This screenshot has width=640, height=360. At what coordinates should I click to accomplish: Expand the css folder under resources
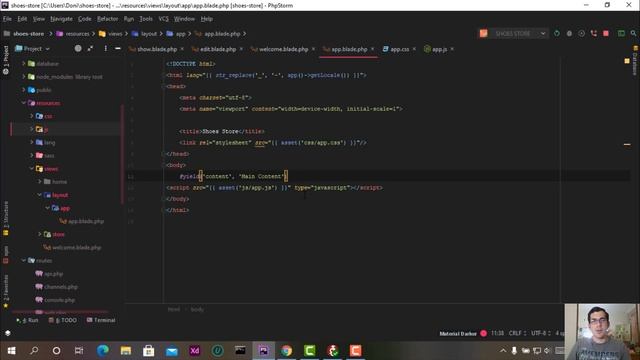pyautogui.click(x=31, y=116)
